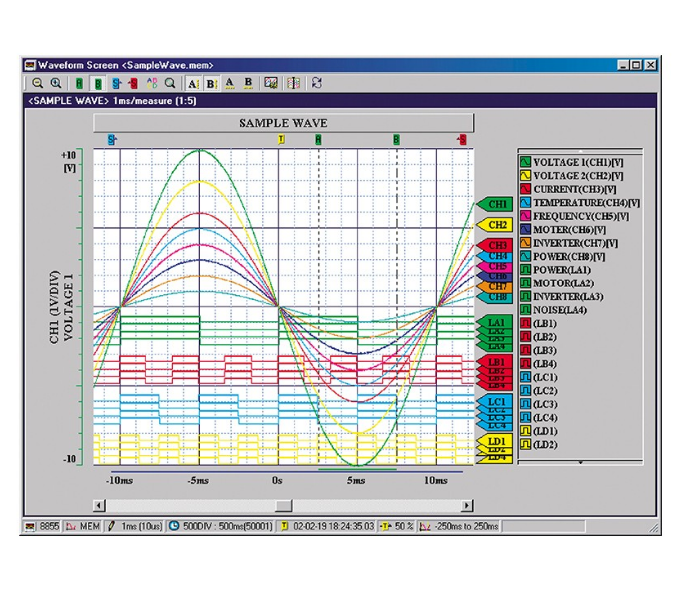Select the LD1 channel tag
The image size is (687, 592).
coord(497,441)
